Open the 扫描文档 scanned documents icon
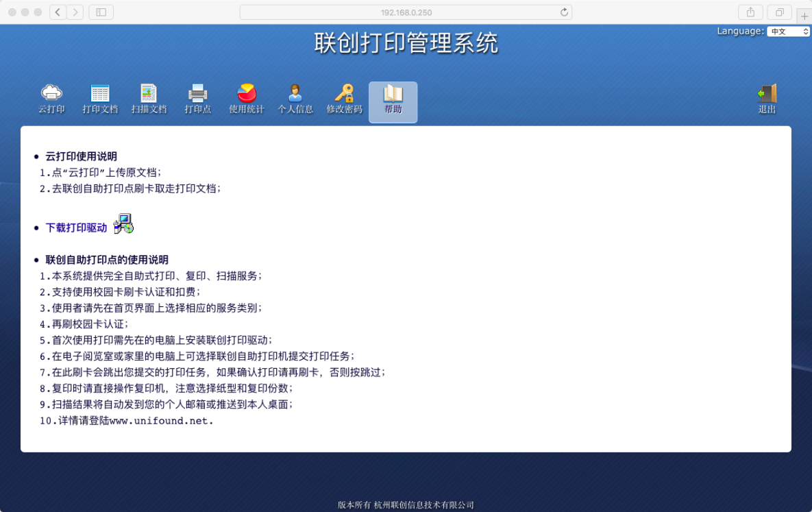The image size is (812, 512). (x=149, y=93)
